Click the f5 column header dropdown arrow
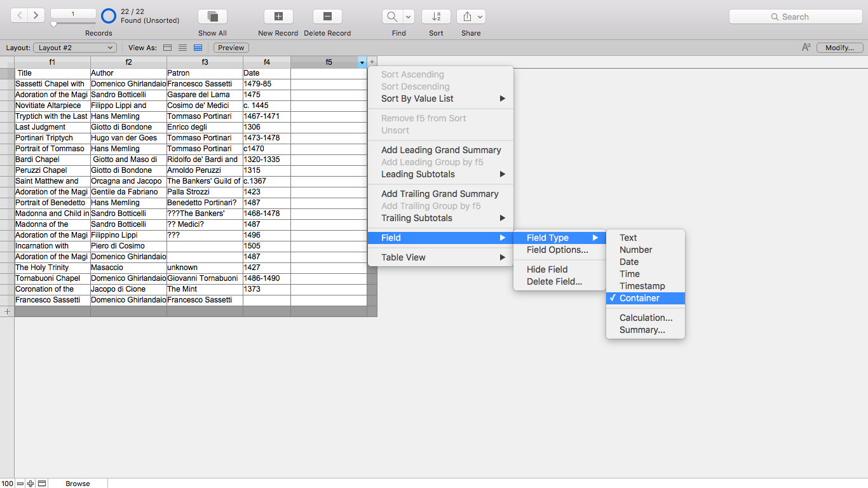 [x=362, y=62]
